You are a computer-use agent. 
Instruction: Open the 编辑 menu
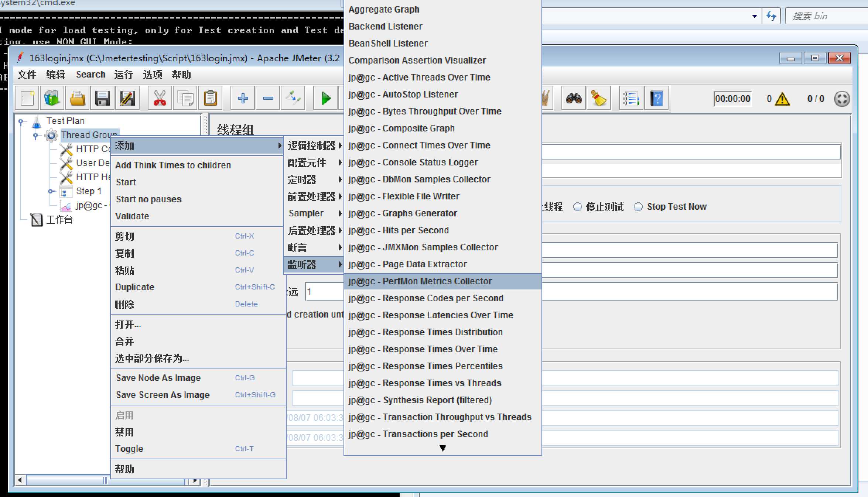click(x=56, y=75)
